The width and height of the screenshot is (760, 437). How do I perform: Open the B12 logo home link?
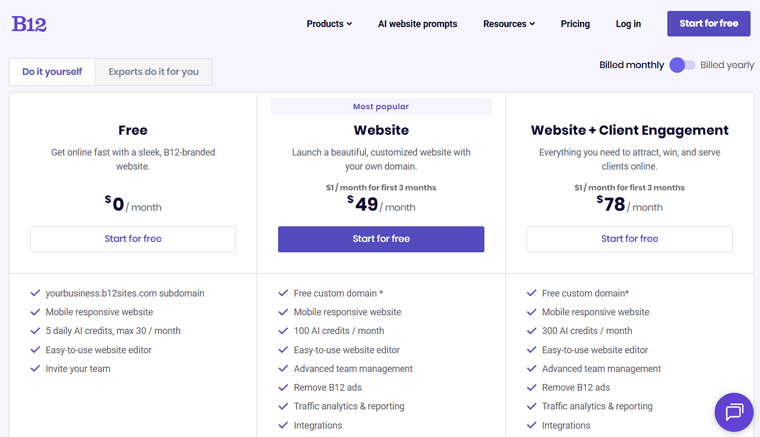pos(29,24)
